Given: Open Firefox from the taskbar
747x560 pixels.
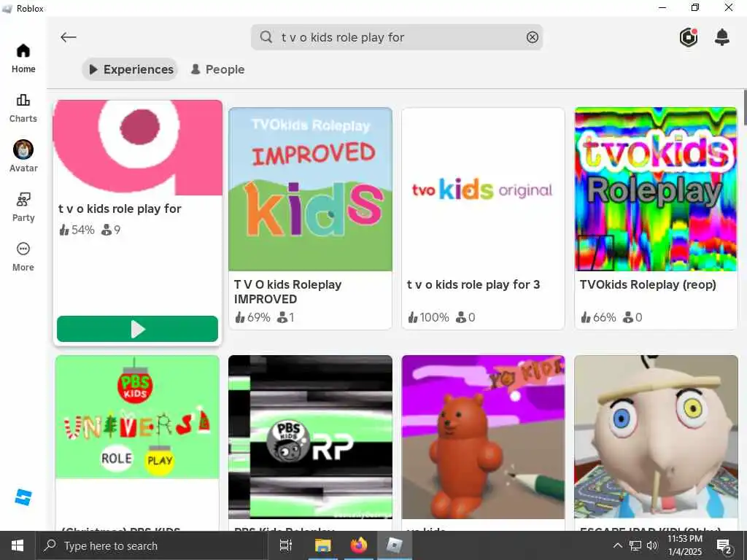Looking at the screenshot, I should [359, 545].
